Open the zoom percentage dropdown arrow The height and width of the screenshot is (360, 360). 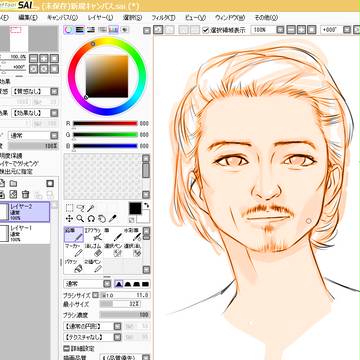click(281, 30)
